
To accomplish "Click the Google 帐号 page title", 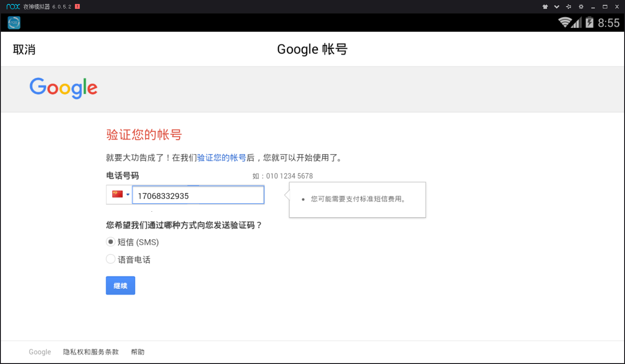I will tap(312, 49).
